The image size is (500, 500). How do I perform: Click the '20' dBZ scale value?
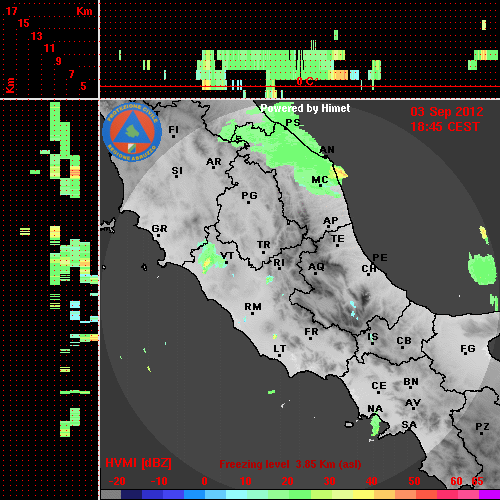tap(287, 481)
